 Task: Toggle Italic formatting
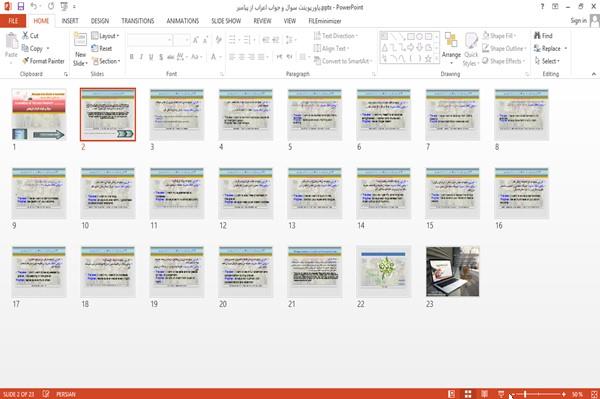pyautogui.click(x=142, y=57)
